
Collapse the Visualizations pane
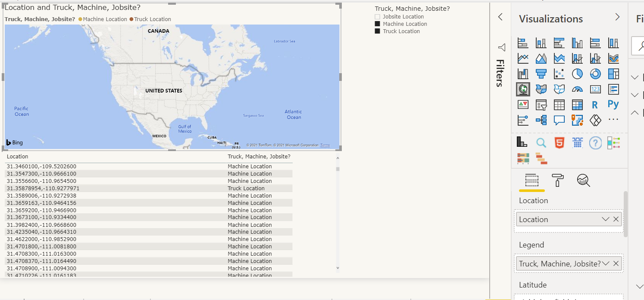tap(617, 17)
